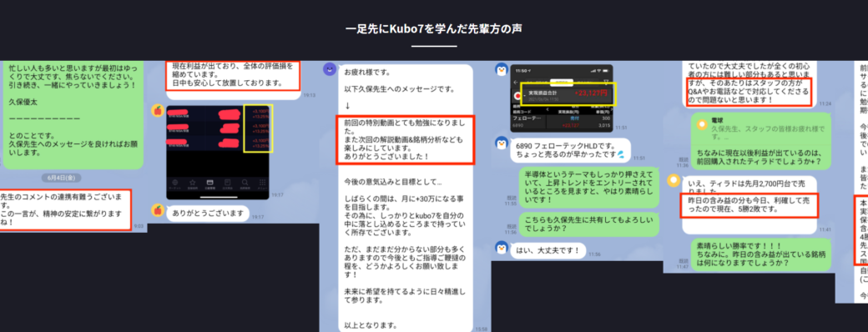Expand the dropdown arrow beside 実現損益合計

(x=524, y=96)
